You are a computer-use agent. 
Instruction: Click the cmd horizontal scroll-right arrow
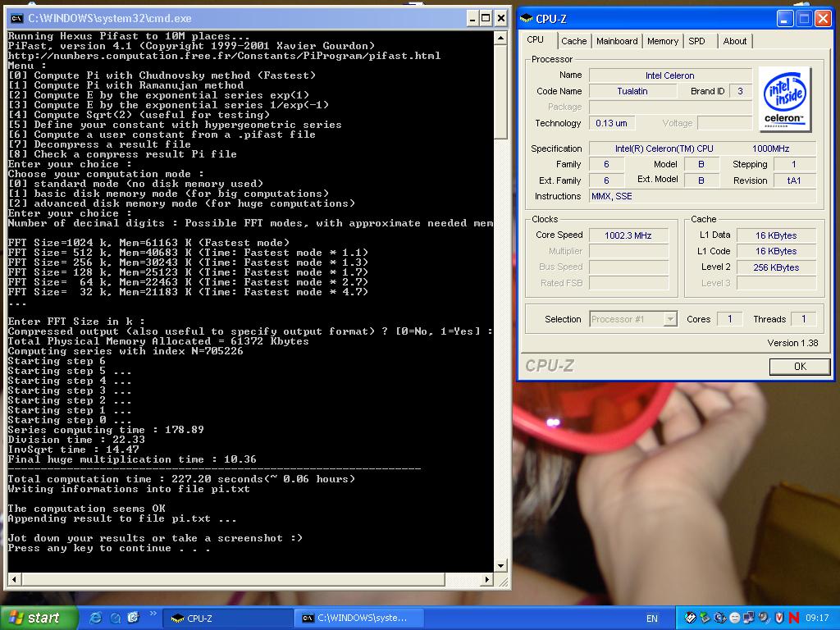tap(486, 579)
